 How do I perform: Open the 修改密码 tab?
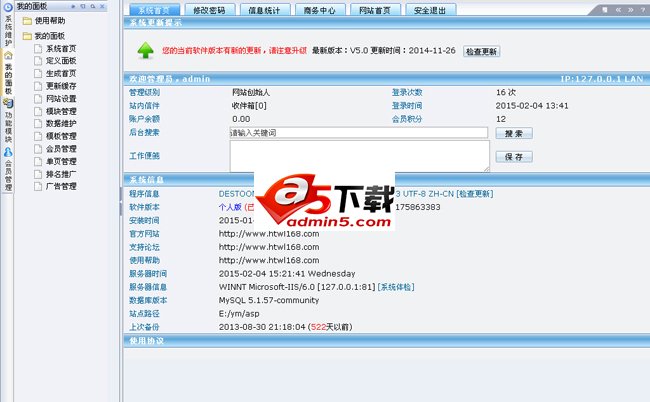pyautogui.click(x=209, y=10)
